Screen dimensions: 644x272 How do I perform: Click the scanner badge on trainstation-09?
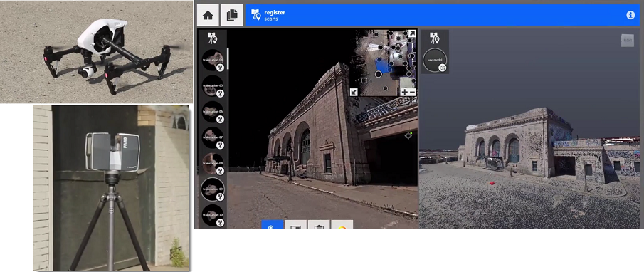220,197
